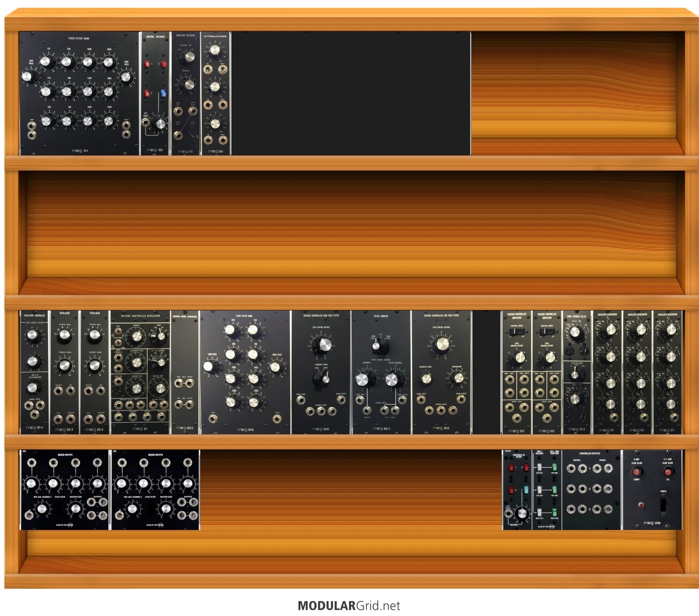The image size is (699, 616).
Task: Open the MODULARGrid.net link
Action: click(349, 606)
